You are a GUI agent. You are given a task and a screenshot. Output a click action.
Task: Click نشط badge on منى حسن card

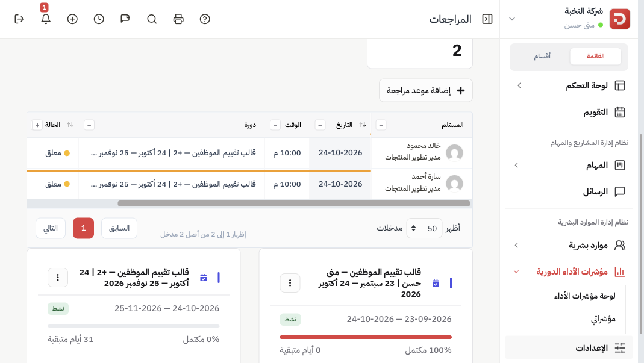[x=290, y=320]
